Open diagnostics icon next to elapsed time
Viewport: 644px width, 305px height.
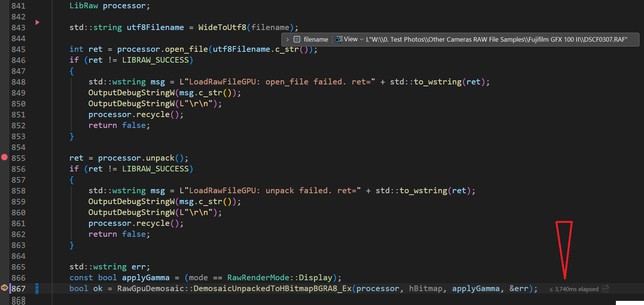point(605,288)
